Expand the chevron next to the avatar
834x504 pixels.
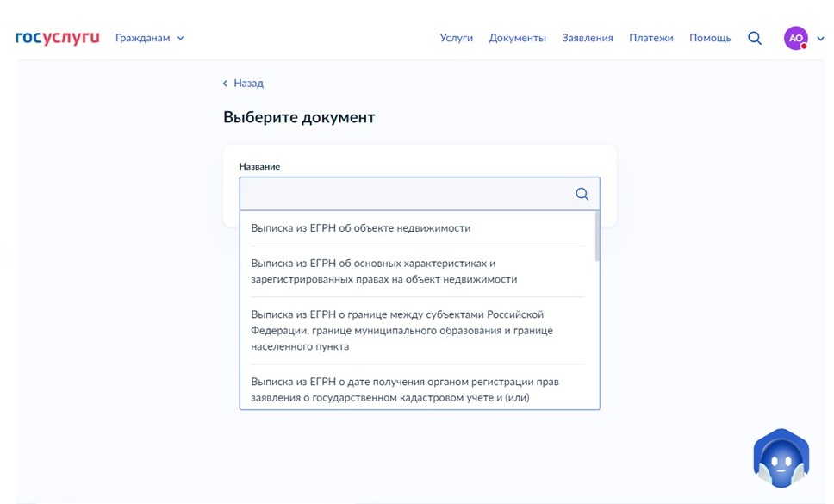click(x=820, y=39)
